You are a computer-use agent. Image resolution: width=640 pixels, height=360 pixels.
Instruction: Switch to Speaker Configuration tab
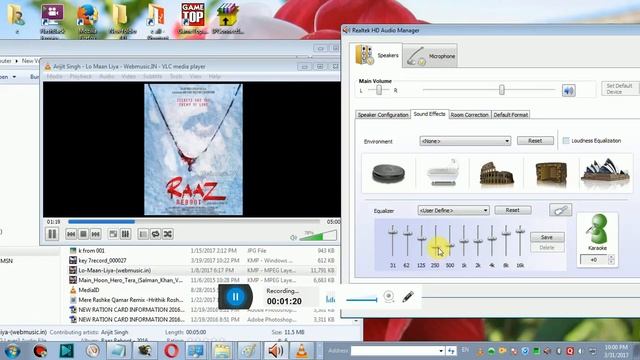pyautogui.click(x=383, y=115)
